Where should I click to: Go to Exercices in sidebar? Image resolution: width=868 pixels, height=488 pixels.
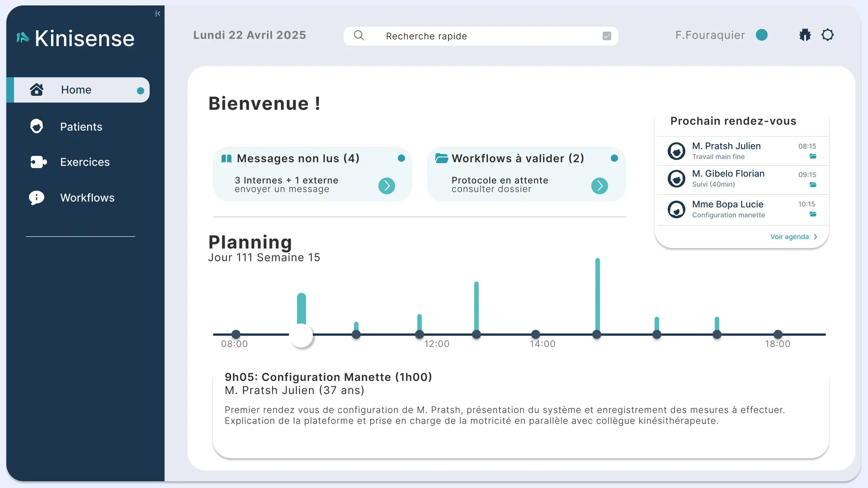[x=85, y=162]
